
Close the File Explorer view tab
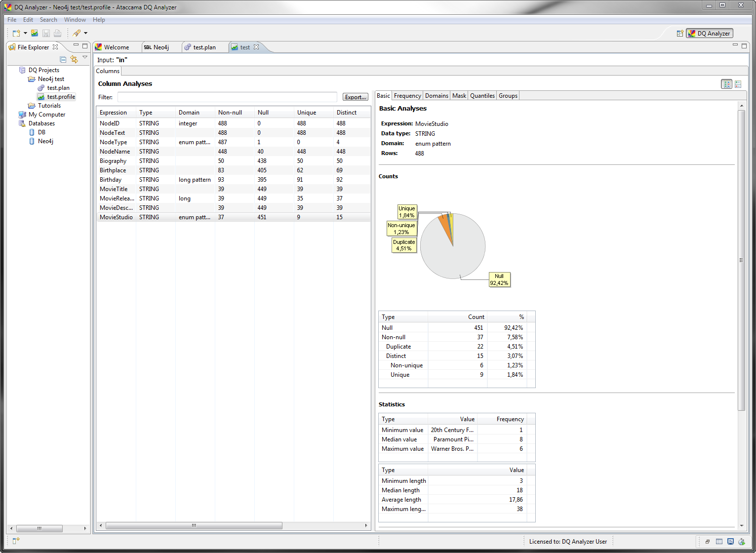[55, 47]
